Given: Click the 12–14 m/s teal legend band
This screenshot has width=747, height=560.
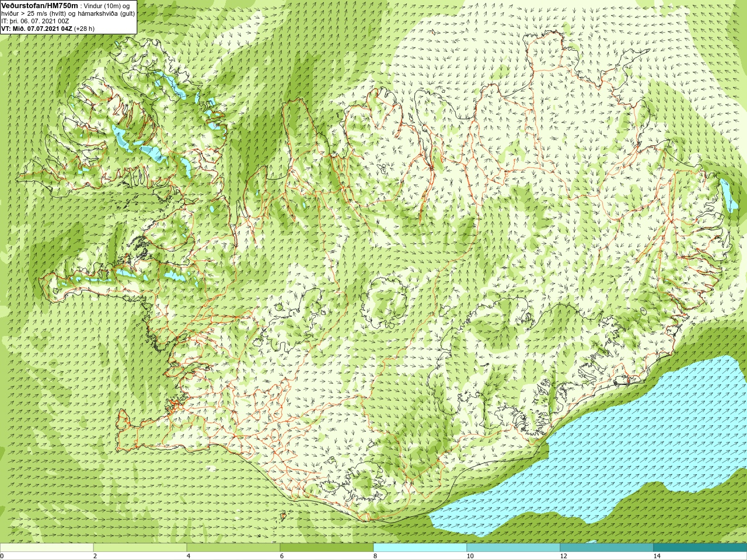Looking at the screenshot, I should click(x=607, y=548).
